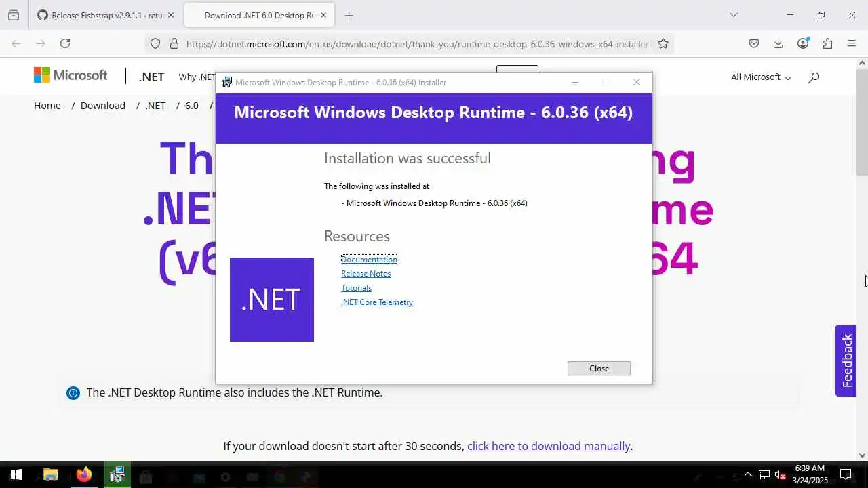868x488 pixels.
Task: Open the Windows notification center
Action: click(846, 475)
